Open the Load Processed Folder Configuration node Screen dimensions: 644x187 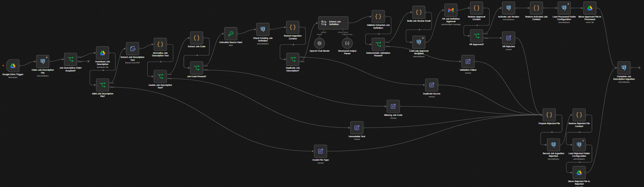tap(564, 8)
